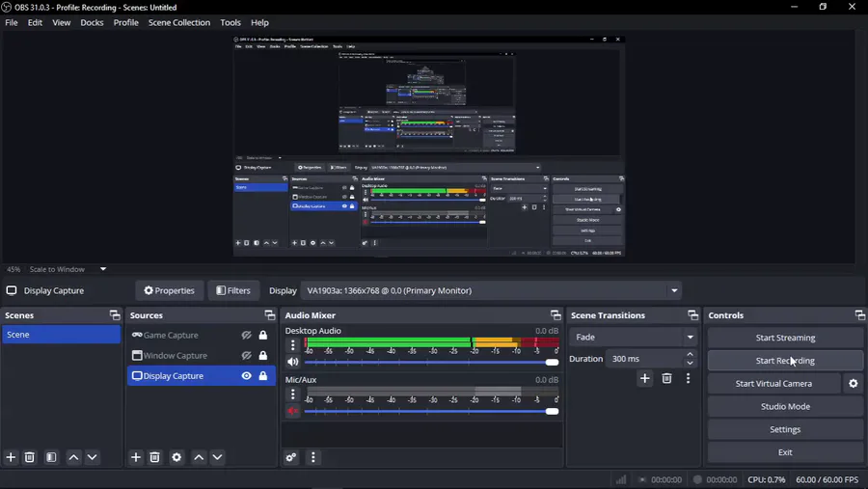Remove selected scene with trash icon
This screenshot has width=868, height=489.
(30, 457)
